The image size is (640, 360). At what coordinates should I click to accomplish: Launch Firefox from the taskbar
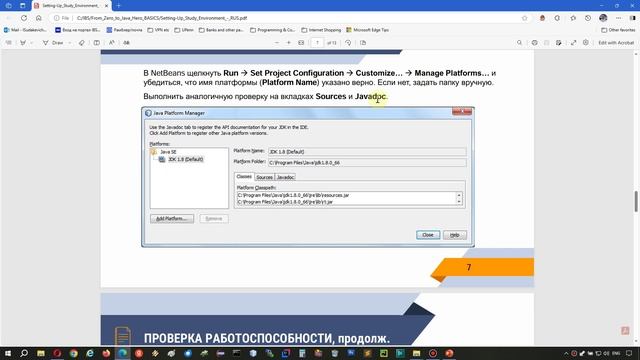pyautogui.click(x=106, y=353)
